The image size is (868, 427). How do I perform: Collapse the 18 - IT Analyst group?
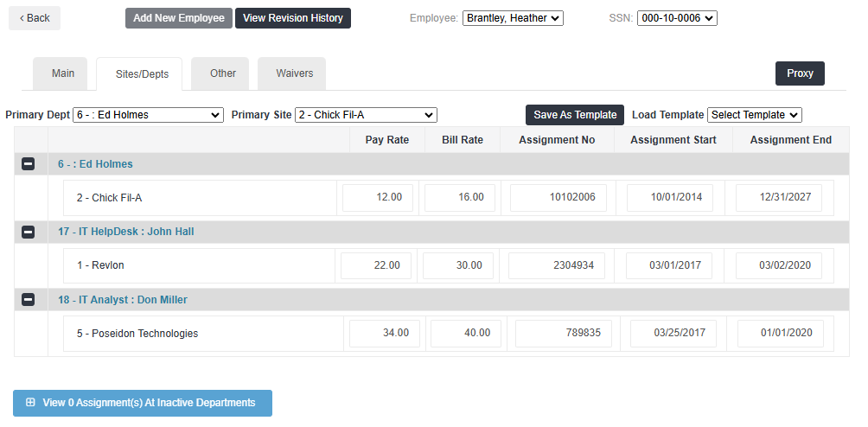(28, 300)
